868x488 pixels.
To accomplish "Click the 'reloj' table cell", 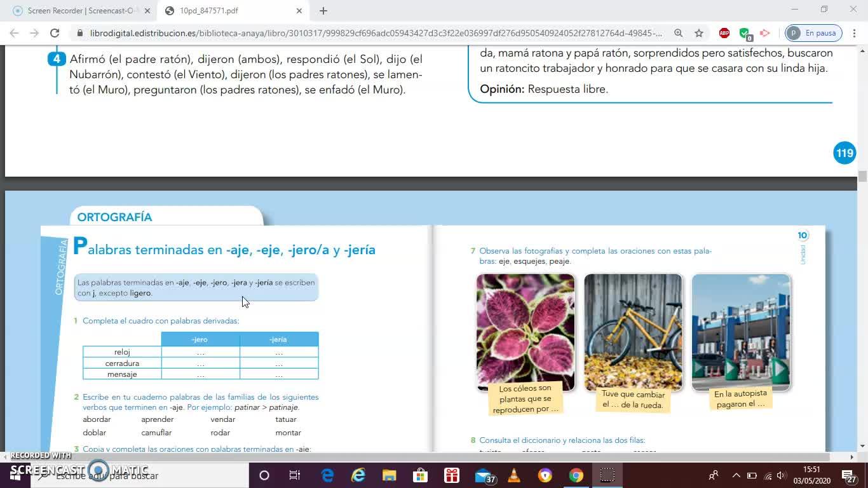I will (x=122, y=352).
